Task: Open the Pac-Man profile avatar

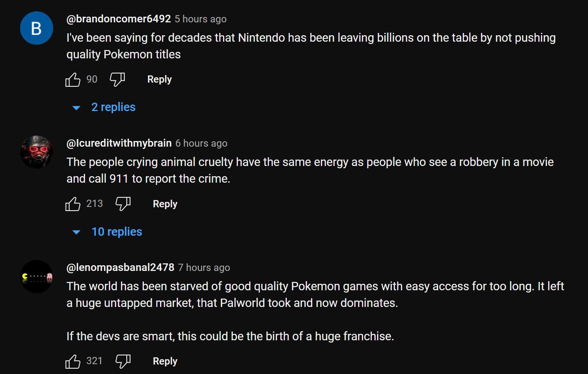Action: (x=36, y=277)
